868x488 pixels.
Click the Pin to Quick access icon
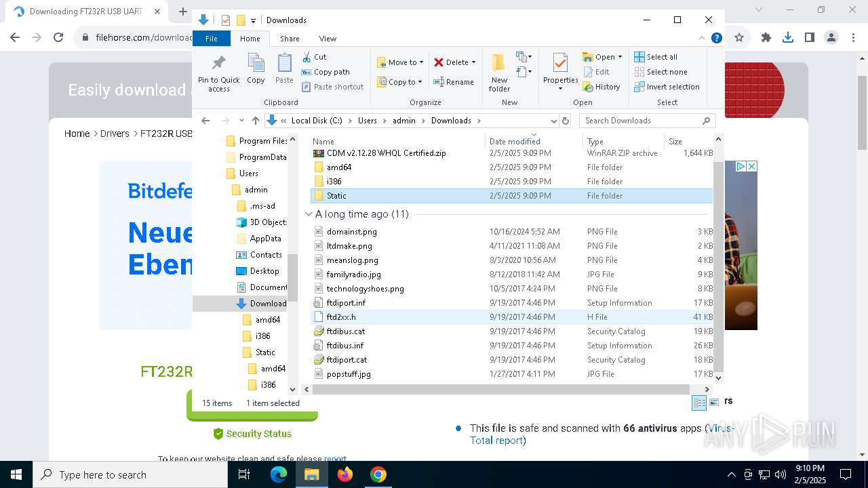coord(218,73)
